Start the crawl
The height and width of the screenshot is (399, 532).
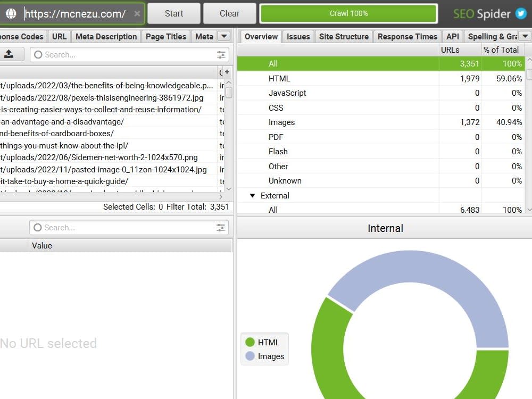[x=174, y=14]
